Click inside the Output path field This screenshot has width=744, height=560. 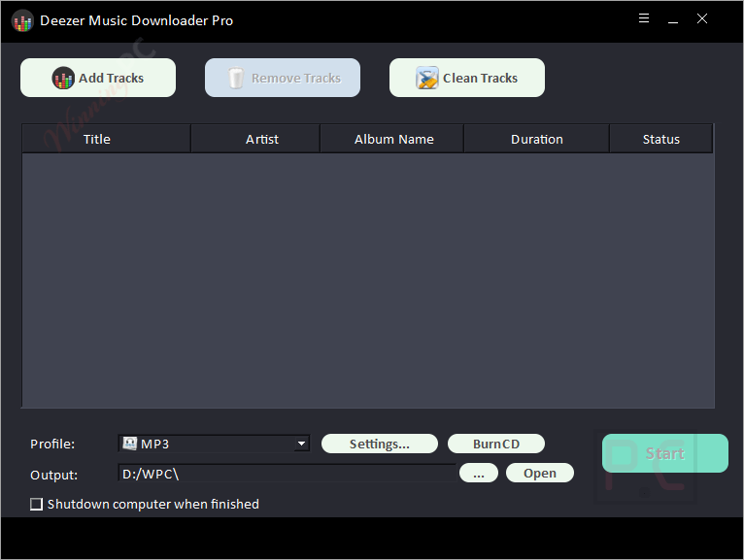click(287, 474)
